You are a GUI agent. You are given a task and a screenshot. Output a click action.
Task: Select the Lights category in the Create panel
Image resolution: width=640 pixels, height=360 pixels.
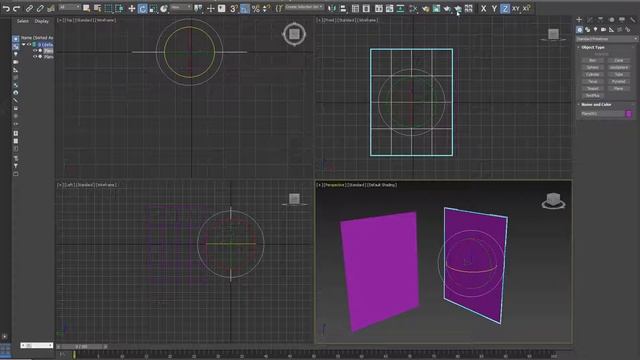[x=596, y=30]
